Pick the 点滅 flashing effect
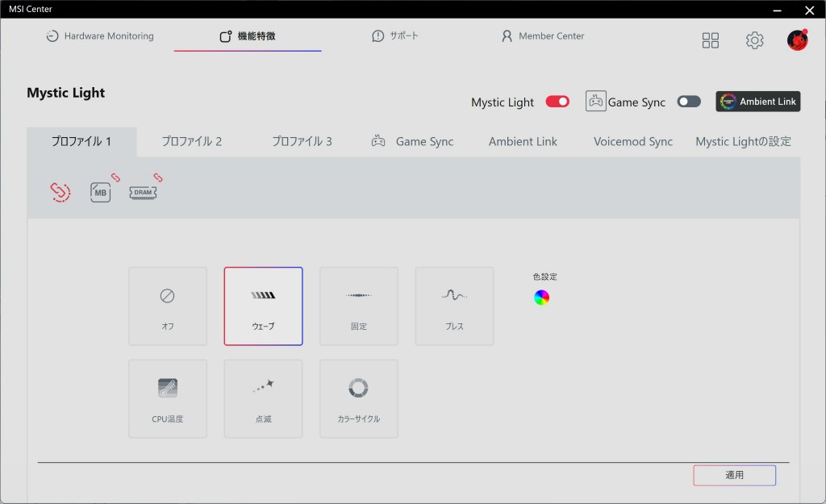This screenshot has height=504, width=826. coord(263,398)
